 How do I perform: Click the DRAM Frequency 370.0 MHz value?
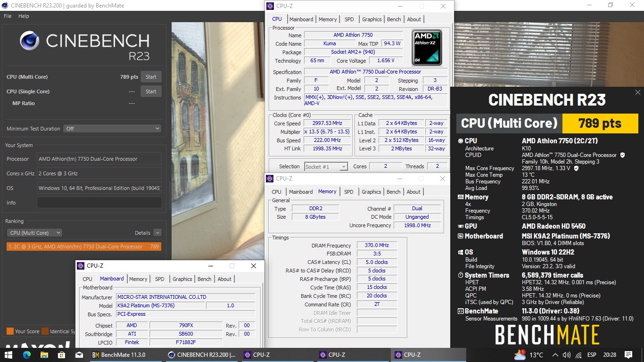coord(377,246)
